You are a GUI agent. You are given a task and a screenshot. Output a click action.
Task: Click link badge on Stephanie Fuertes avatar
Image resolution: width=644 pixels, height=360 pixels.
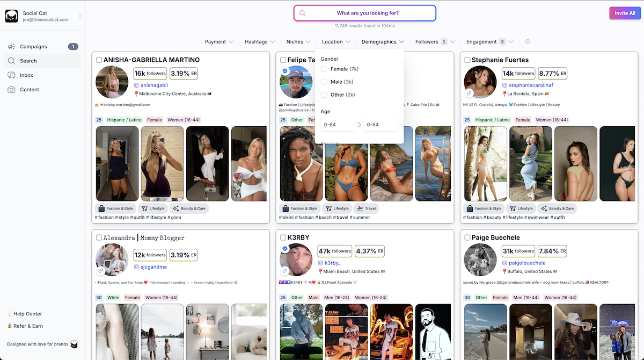coord(469,93)
